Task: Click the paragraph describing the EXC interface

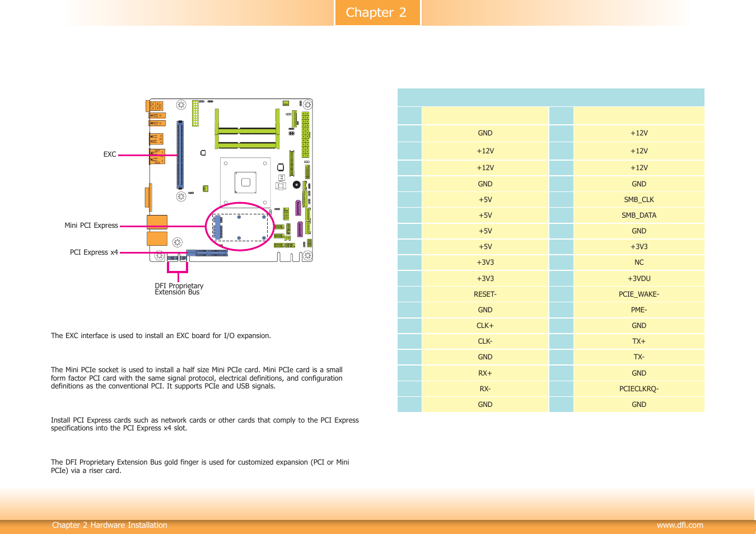Action: pos(161,336)
